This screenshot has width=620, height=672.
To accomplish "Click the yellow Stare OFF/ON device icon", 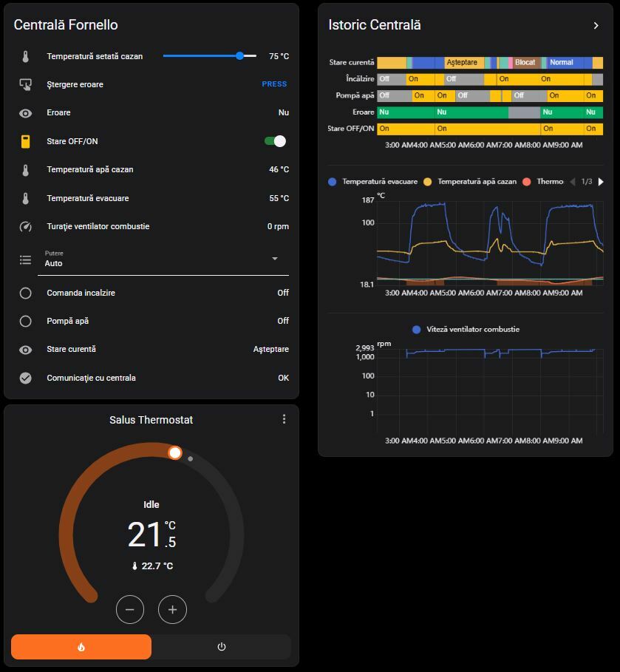I will click(x=26, y=141).
